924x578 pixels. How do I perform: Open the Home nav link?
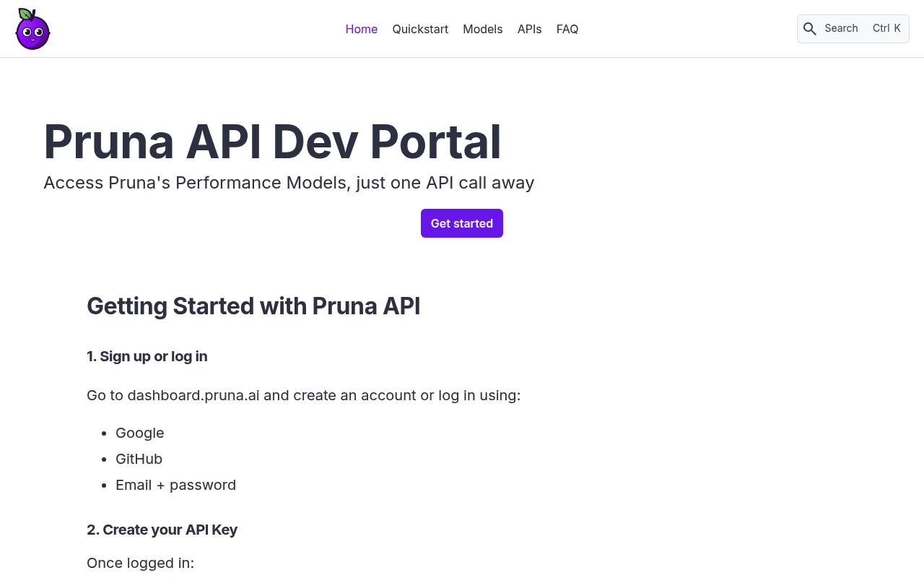coord(361,29)
